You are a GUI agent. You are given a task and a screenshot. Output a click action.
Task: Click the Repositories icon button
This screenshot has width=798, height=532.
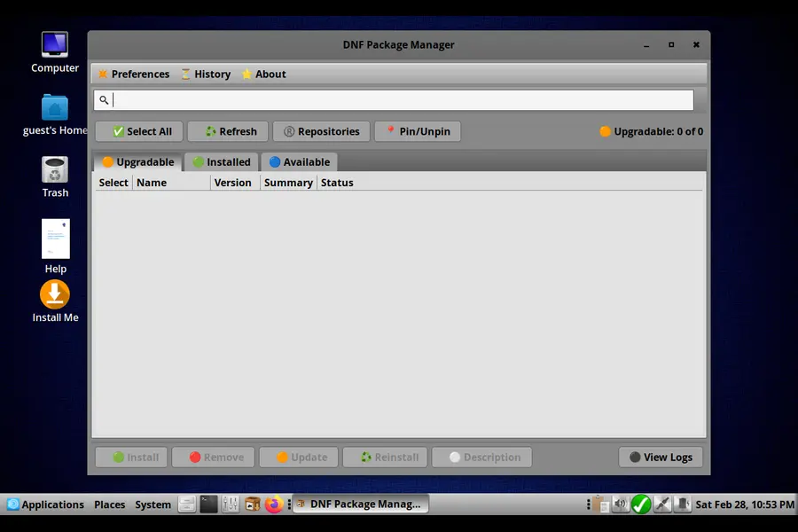[x=288, y=131]
